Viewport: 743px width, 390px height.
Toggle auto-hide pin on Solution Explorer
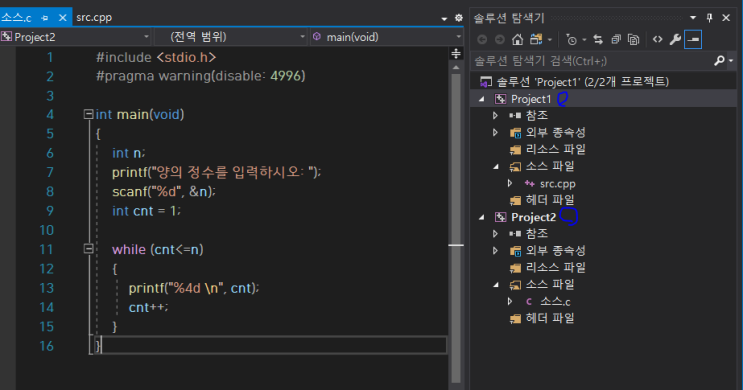point(709,18)
